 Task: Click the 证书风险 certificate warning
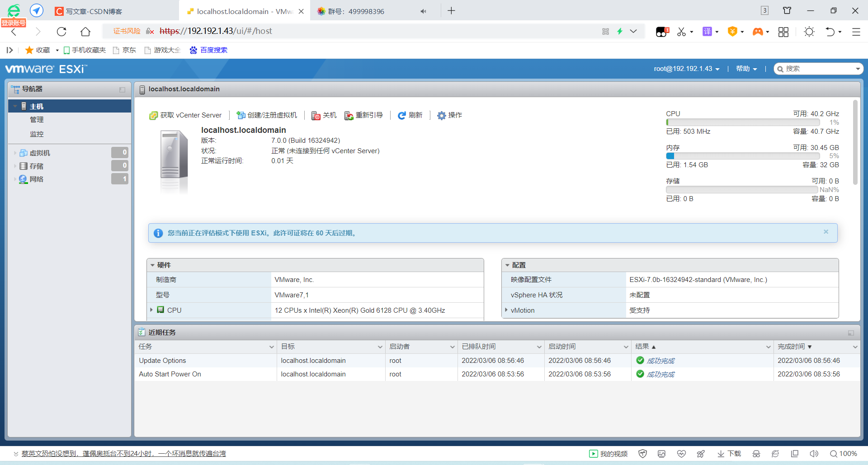point(127,31)
